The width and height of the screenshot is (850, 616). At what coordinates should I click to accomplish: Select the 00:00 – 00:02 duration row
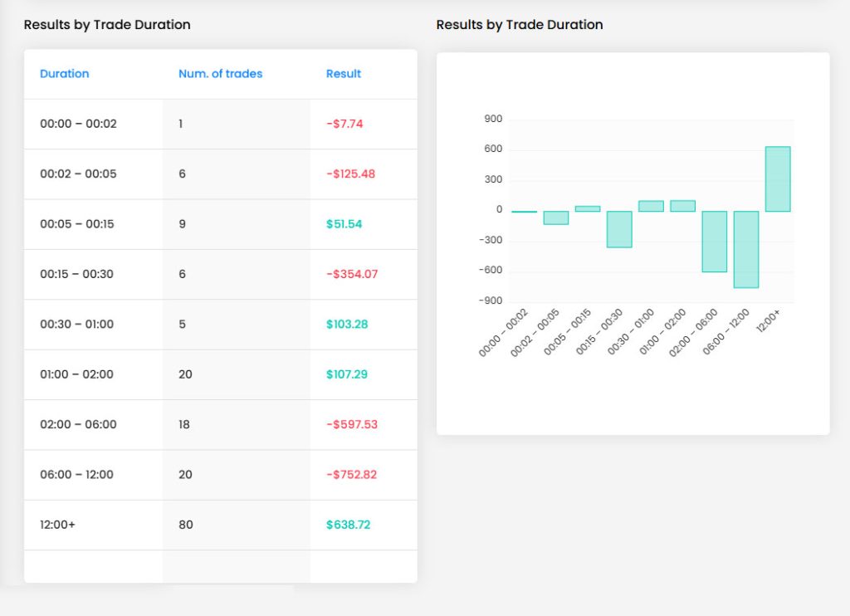click(x=221, y=125)
